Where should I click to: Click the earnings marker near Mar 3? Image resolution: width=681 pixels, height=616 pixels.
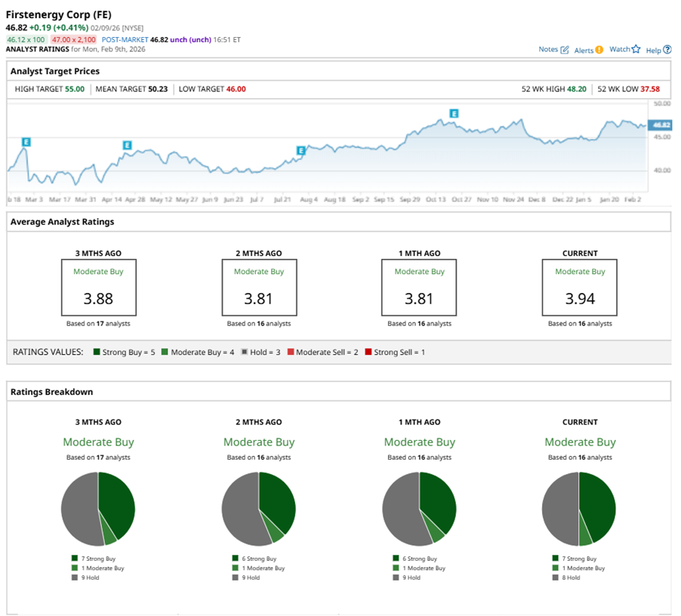pyautogui.click(x=26, y=141)
